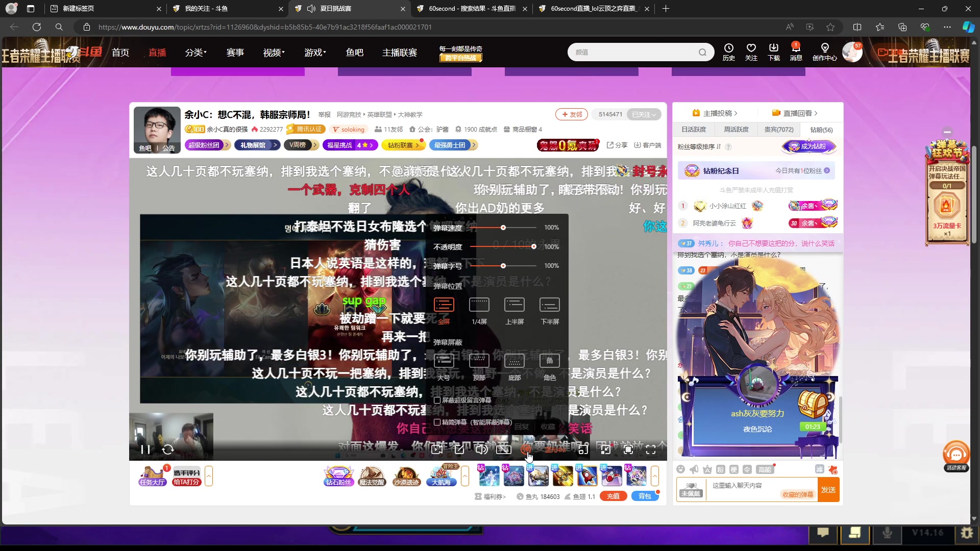Open 首页 in Douyu navigation

click(x=120, y=53)
